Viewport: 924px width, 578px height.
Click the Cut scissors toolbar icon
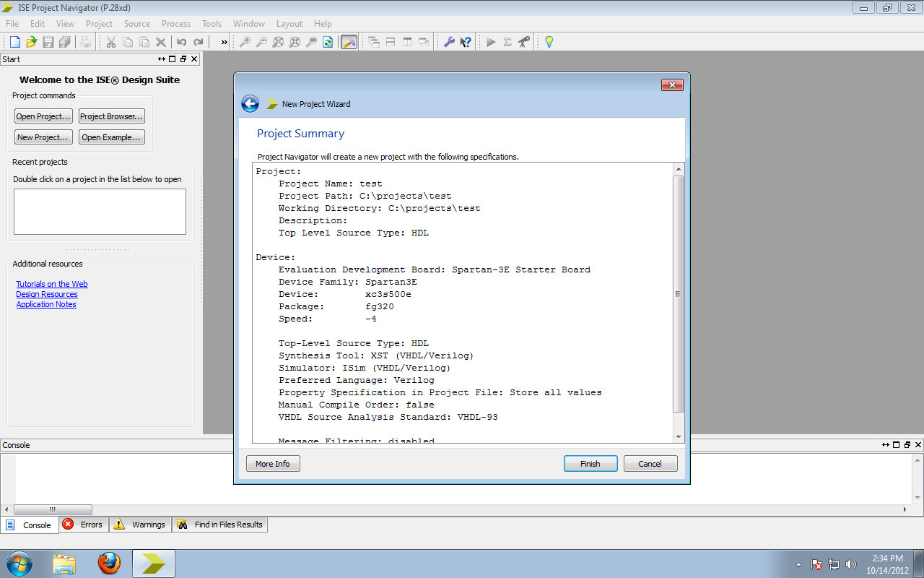pyautogui.click(x=112, y=42)
